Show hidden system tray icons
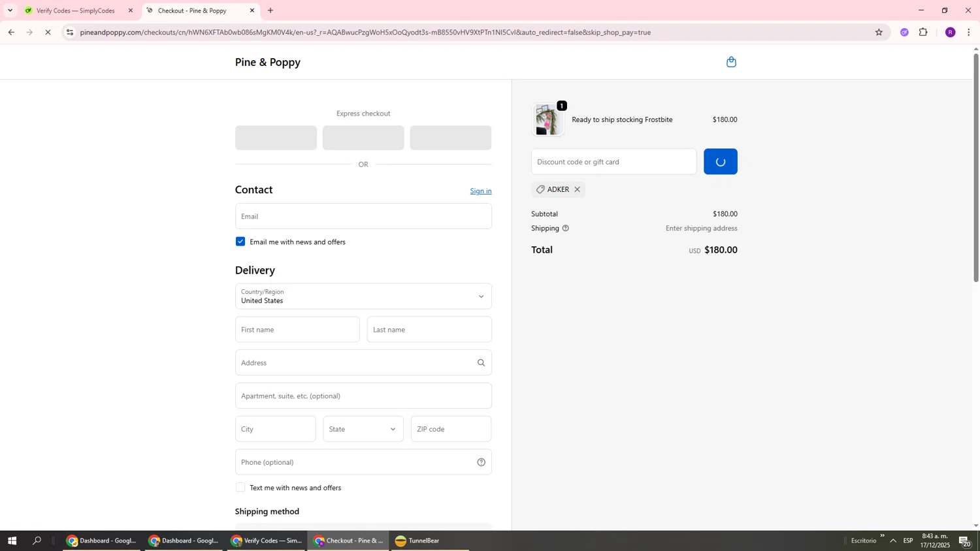The image size is (980, 551). click(893, 541)
